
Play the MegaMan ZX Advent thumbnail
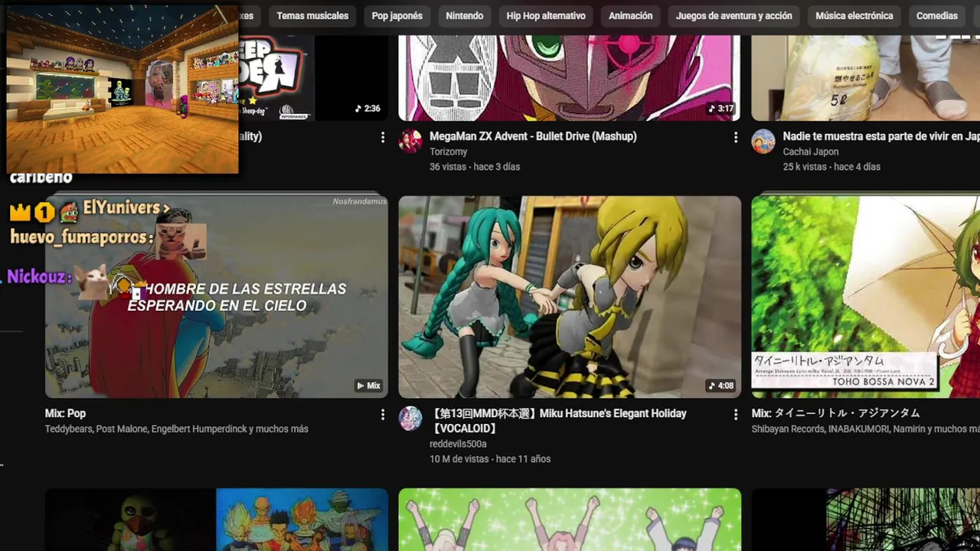(570, 77)
